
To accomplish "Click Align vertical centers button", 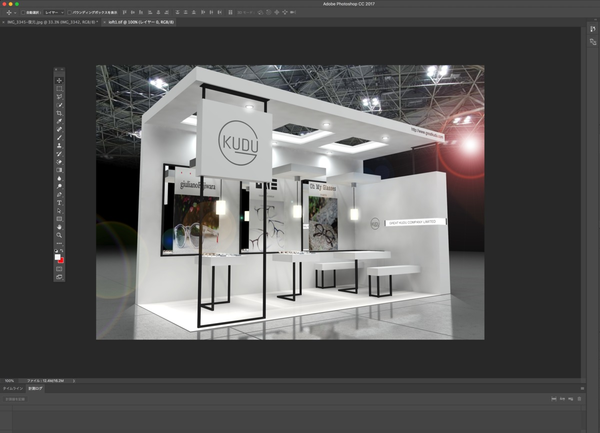I will coord(133,12).
